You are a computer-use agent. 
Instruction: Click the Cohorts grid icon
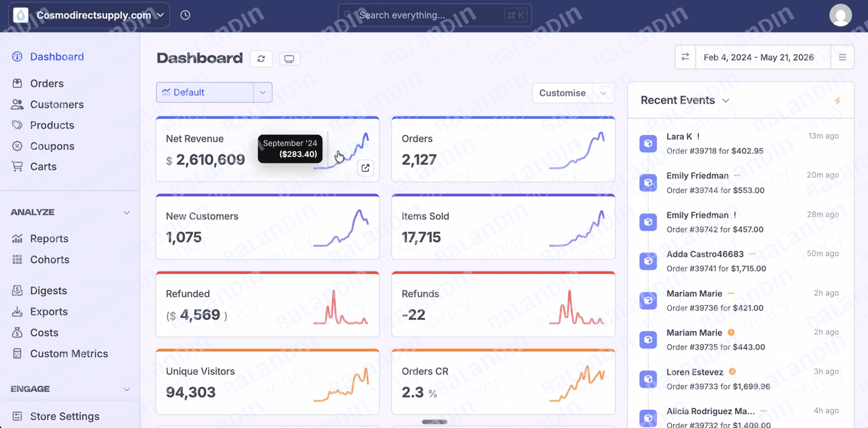coord(17,260)
